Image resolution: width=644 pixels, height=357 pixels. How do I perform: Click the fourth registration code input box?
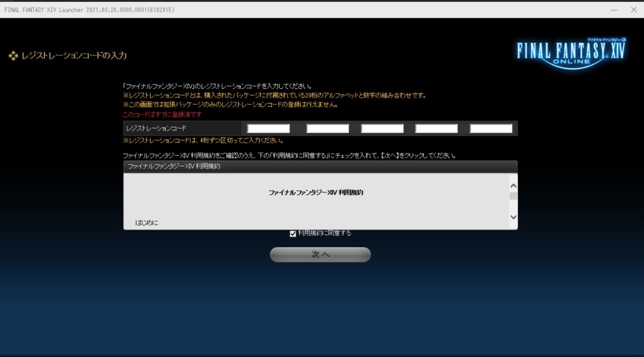(x=437, y=129)
